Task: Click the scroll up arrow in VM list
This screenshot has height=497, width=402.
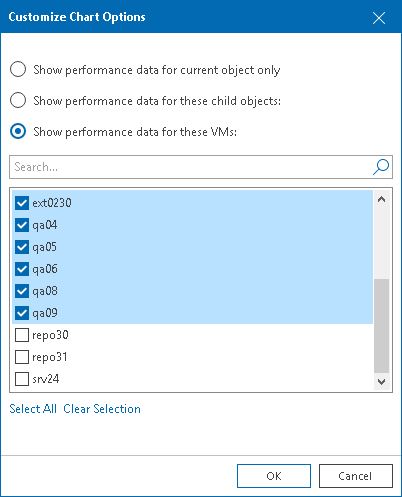Action: [382, 200]
